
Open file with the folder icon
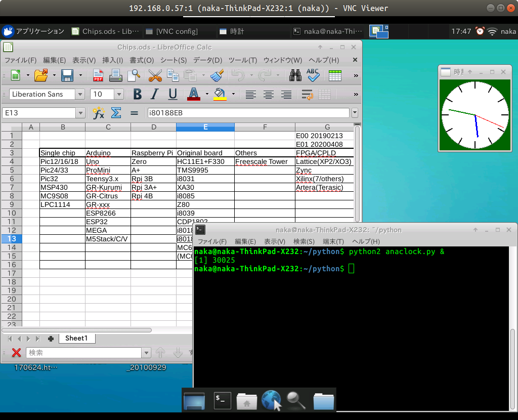point(41,75)
